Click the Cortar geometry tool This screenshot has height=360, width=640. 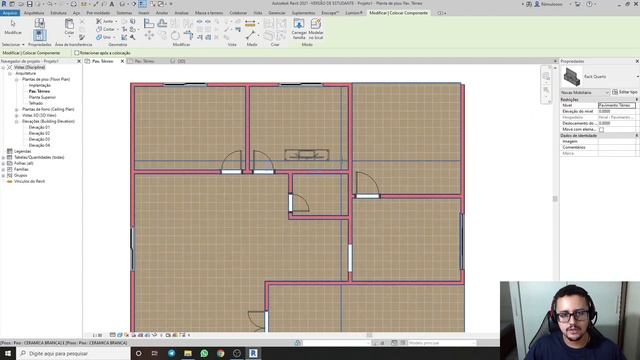pyautogui.click(x=106, y=29)
